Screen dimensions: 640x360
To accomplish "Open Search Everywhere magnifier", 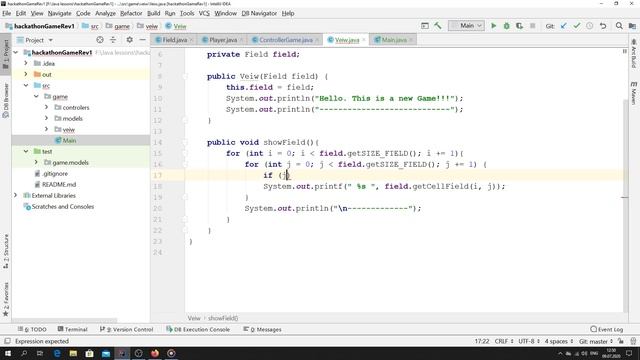I will click(619, 26).
